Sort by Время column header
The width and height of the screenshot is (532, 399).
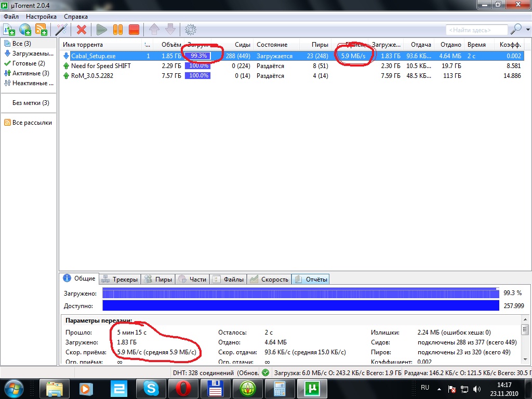478,45
